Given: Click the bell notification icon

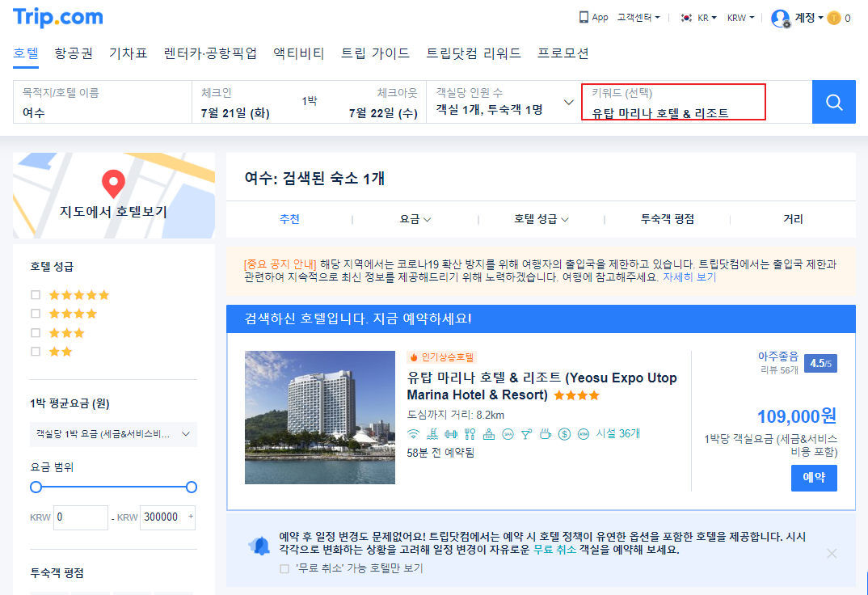Looking at the screenshot, I should (259, 545).
